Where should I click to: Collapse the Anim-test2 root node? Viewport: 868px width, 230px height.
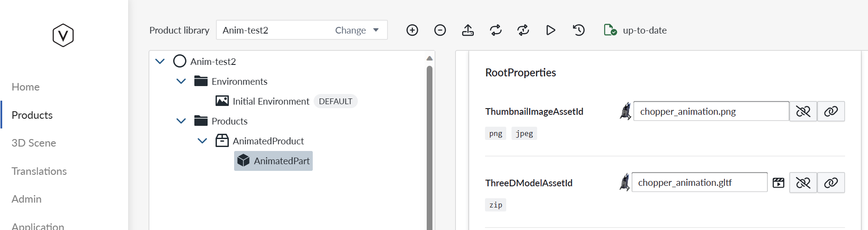[x=160, y=61]
